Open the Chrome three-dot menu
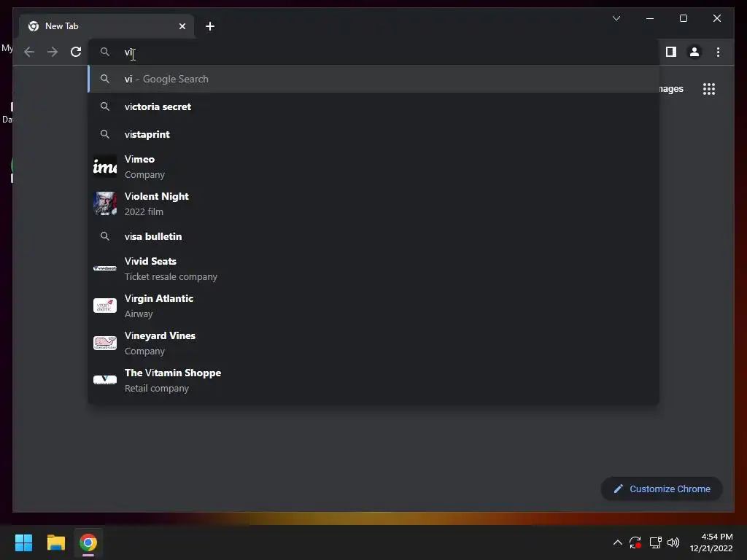747x560 pixels. tap(718, 52)
